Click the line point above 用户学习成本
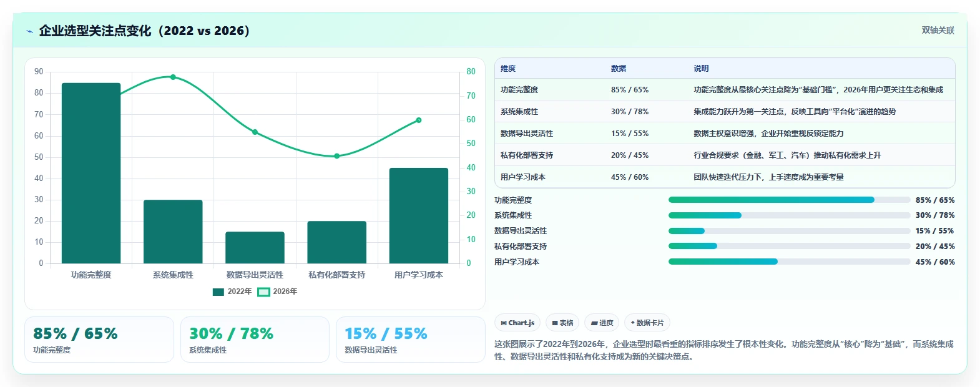The width and height of the screenshot is (980, 387). pyautogui.click(x=418, y=120)
